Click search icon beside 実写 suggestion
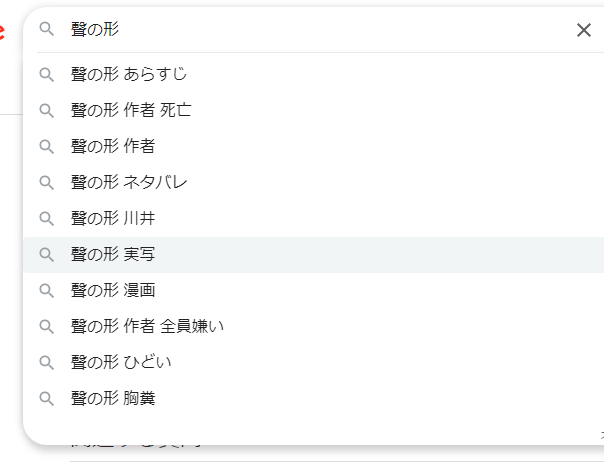604x475 pixels. pyautogui.click(x=46, y=254)
